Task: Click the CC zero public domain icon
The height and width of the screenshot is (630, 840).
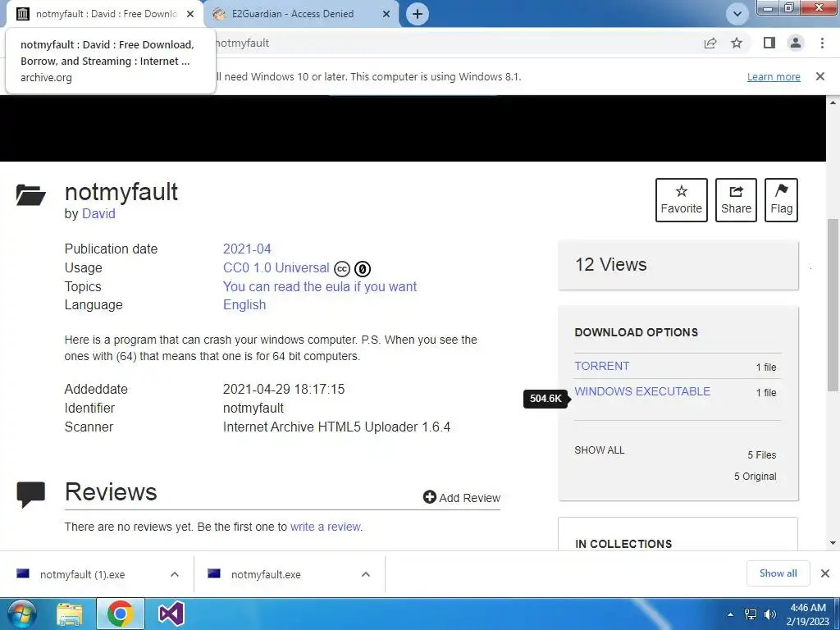Action: pyautogui.click(x=363, y=269)
